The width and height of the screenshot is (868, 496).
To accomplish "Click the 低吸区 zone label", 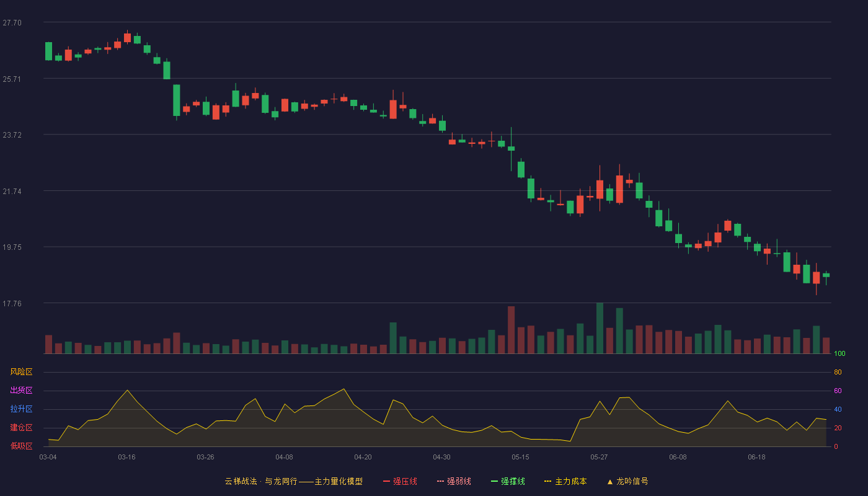I will [21, 446].
